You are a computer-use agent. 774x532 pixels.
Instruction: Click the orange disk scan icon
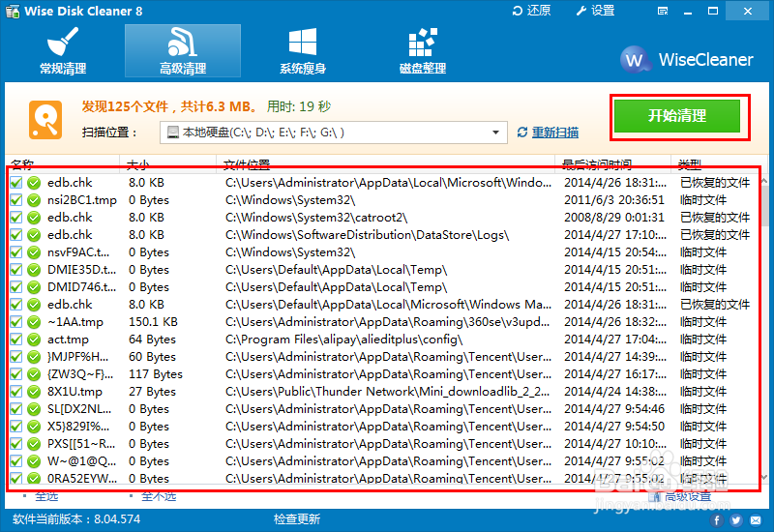(x=45, y=120)
